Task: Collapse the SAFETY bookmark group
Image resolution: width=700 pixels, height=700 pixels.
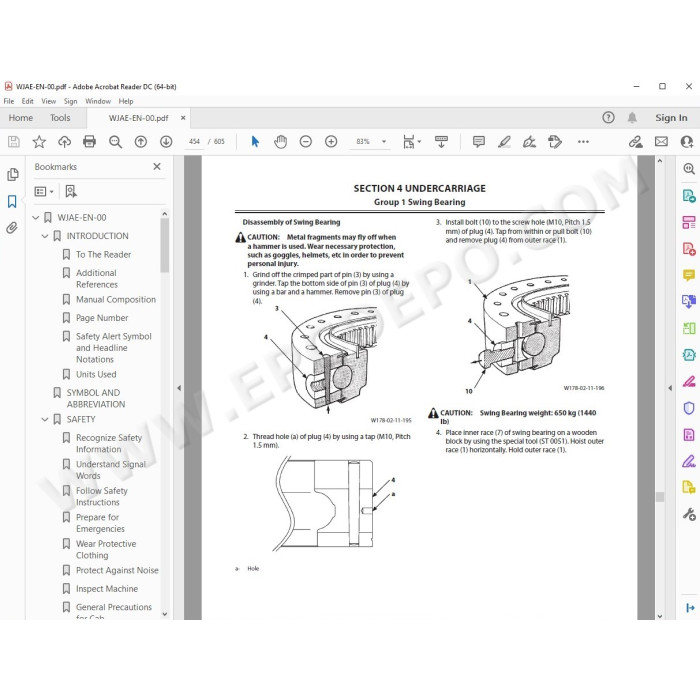Action: click(x=45, y=419)
